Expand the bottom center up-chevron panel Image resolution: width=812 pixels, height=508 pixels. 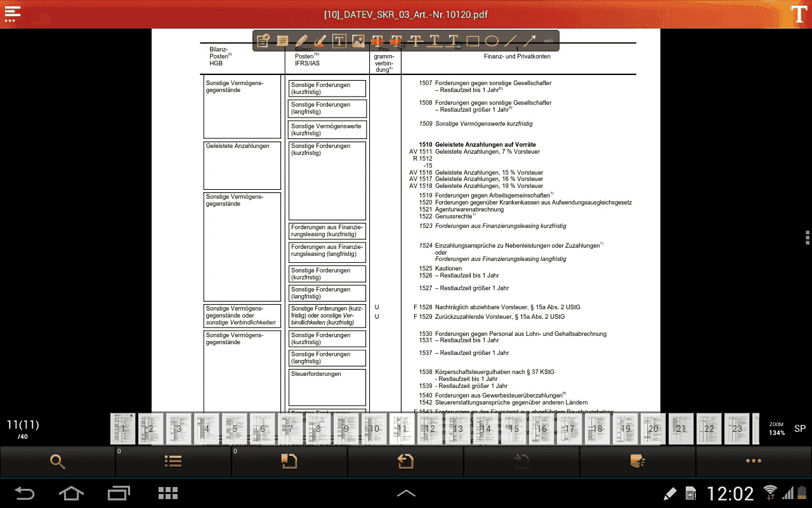click(x=406, y=493)
